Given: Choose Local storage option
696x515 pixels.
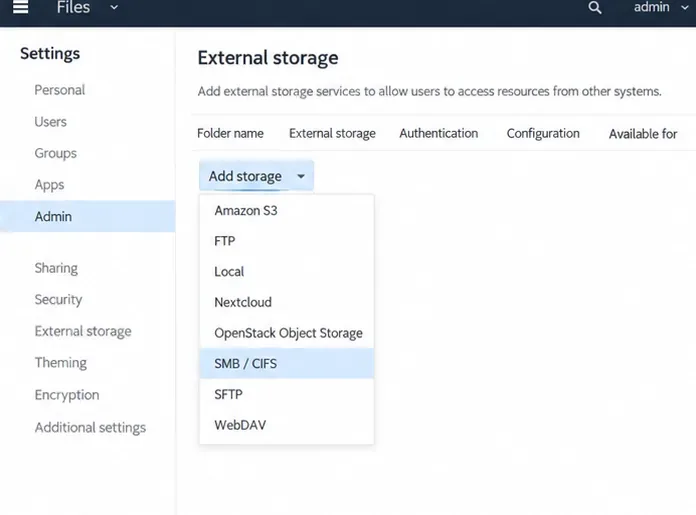Looking at the screenshot, I should click(x=287, y=272).
